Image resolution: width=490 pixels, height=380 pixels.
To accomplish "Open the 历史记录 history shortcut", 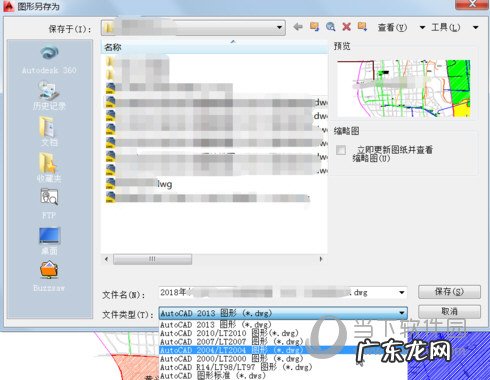I will [x=49, y=96].
